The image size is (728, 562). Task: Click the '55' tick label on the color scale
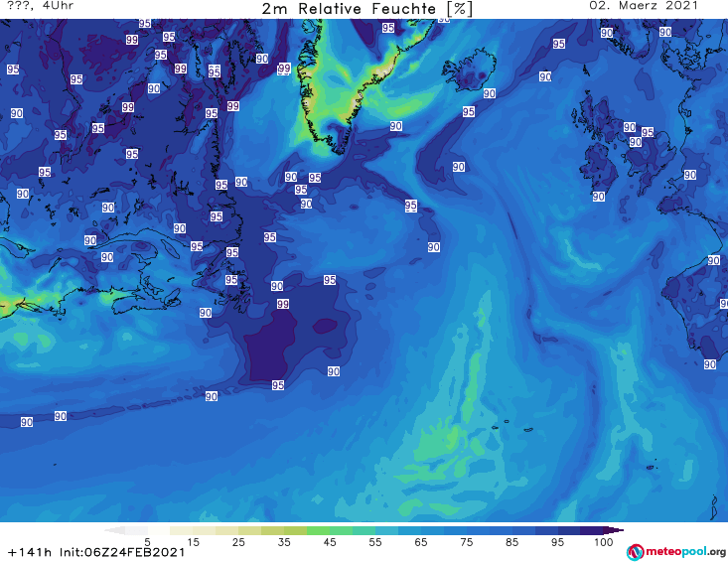pyautogui.click(x=375, y=541)
